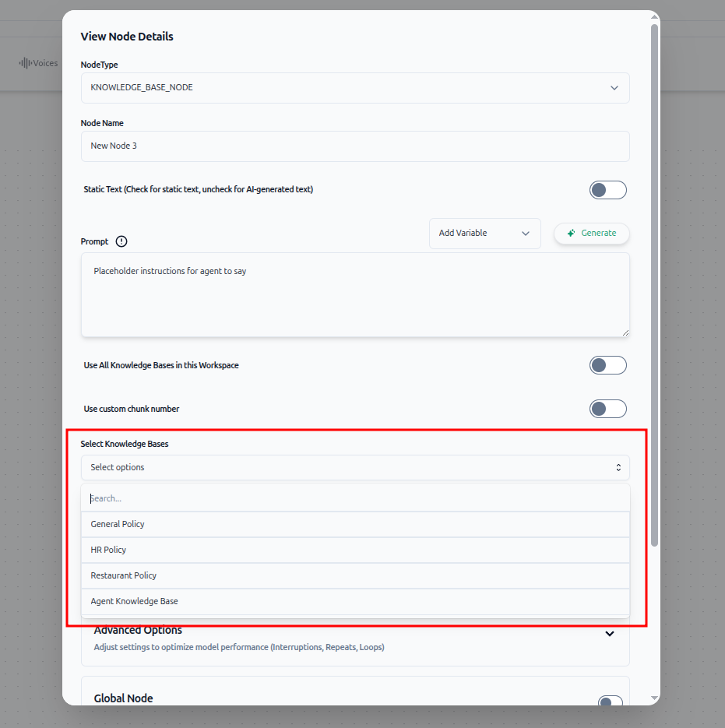This screenshot has height=728, width=725.
Task: Expand the Advanced Options section
Action: (609, 634)
